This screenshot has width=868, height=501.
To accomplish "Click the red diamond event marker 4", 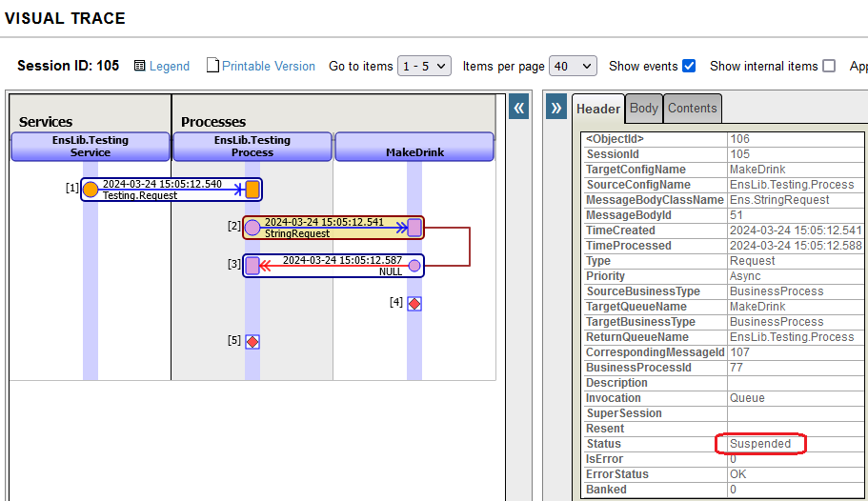I will pos(414,303).
